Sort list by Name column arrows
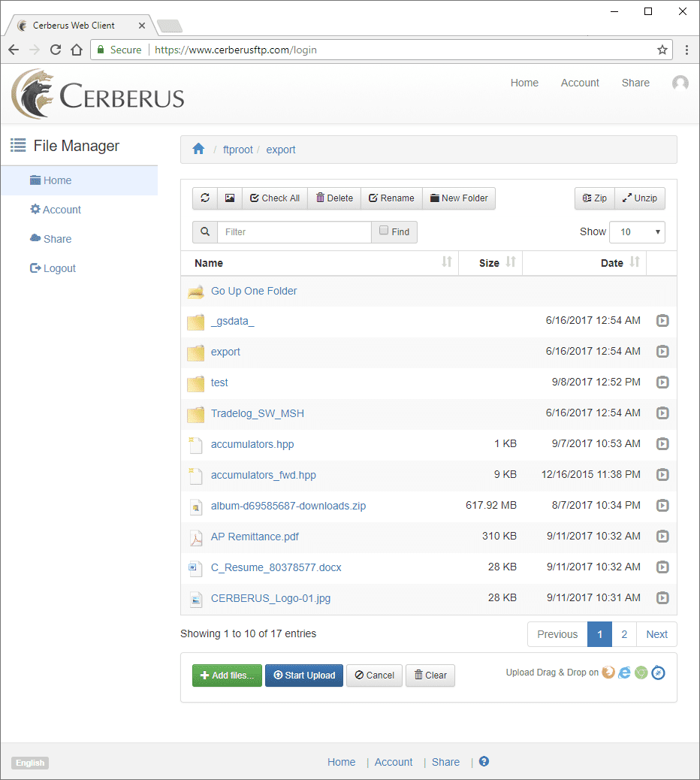 point(446,262)
